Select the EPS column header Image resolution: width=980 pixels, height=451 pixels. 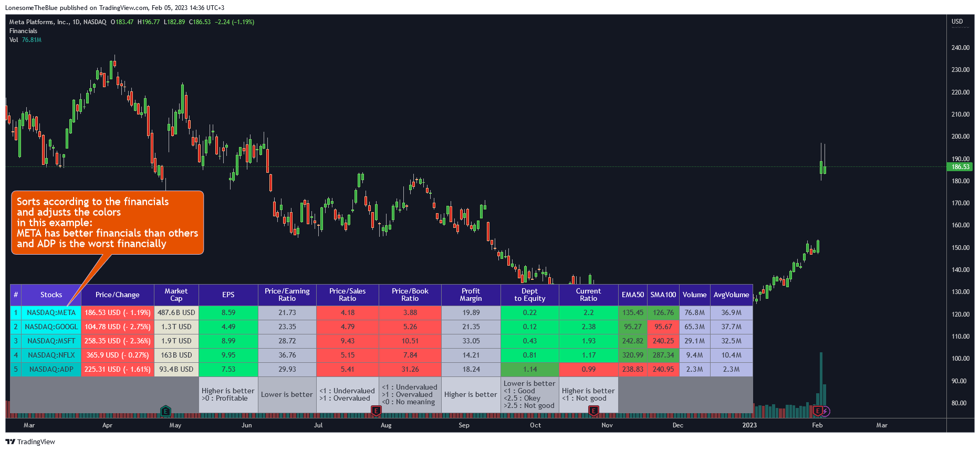[x=228, y=295]
